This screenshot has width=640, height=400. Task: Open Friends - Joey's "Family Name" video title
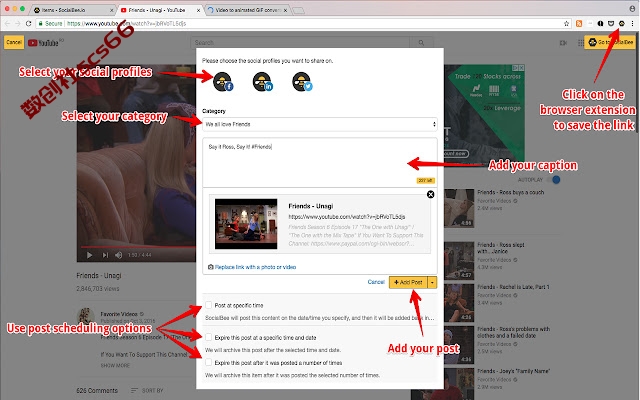coord(513,371)
